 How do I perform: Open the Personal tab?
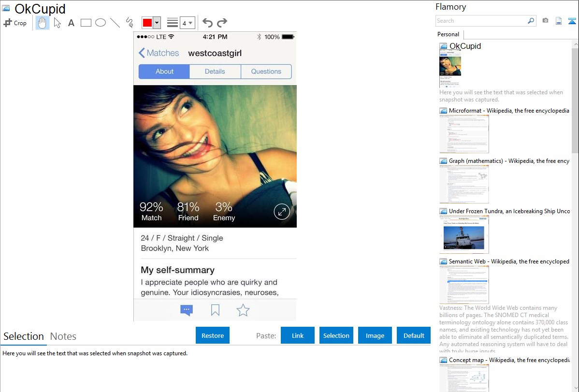click(x=448, y=34)
